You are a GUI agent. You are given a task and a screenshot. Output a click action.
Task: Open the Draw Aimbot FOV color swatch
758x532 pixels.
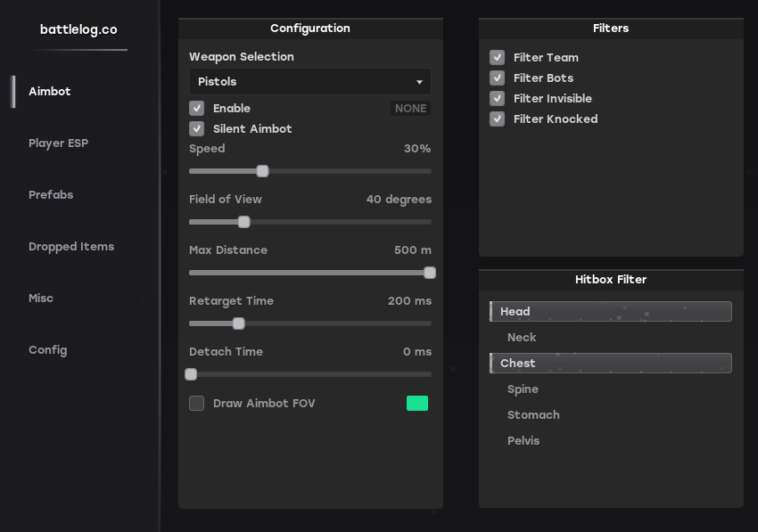[x=416, y=403]
